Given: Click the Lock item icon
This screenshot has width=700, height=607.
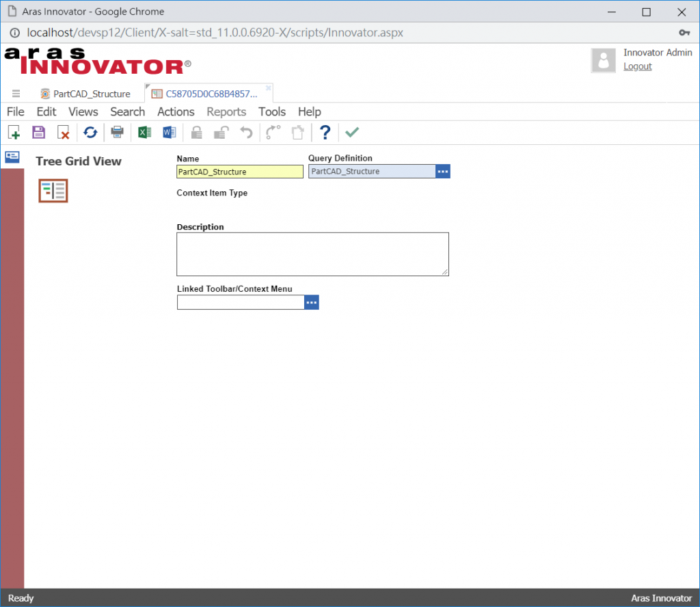Looking at the screenshot, I should [196, 133].
